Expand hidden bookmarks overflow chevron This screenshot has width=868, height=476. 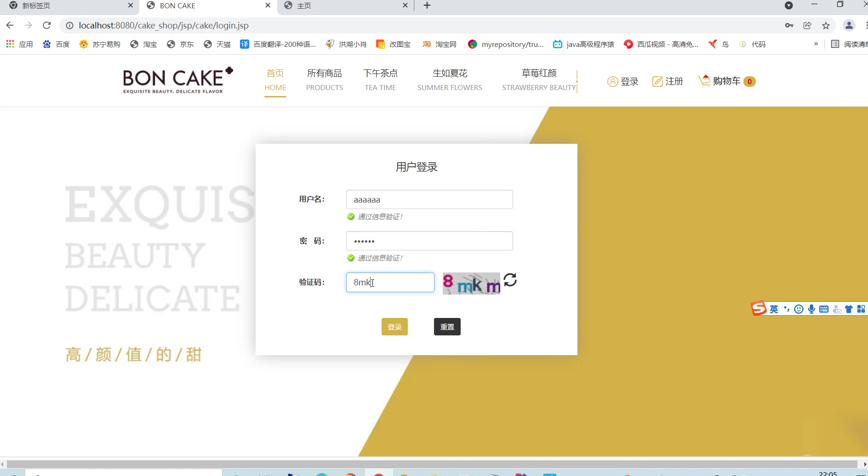click(x=816, y=44)
